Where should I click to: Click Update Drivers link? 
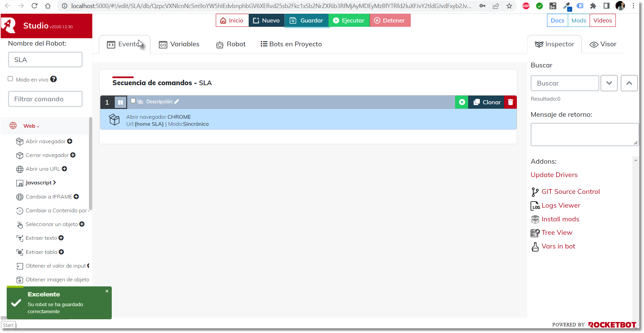(554, 175)
